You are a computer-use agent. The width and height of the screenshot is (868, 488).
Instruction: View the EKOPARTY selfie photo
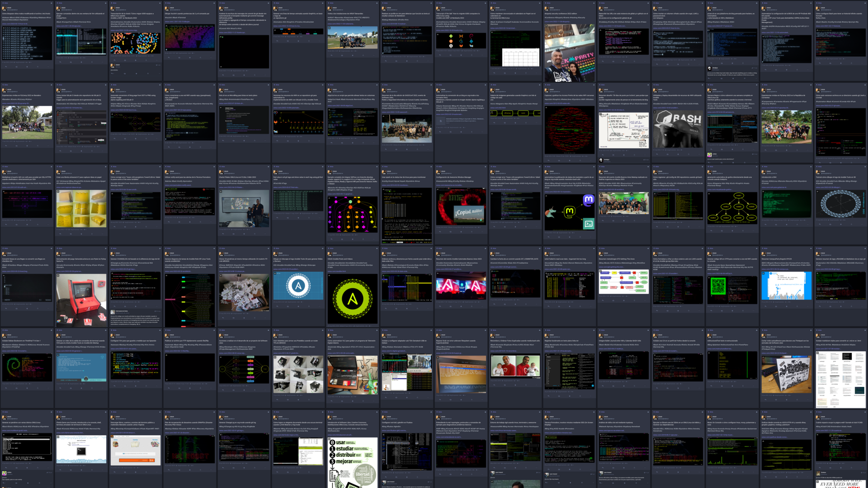coord(570,52)
